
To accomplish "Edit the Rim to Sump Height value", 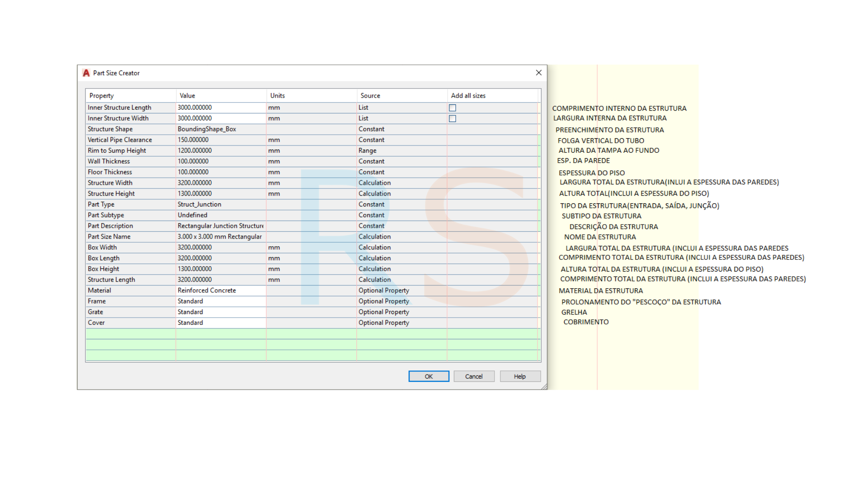I will coord(221,150).
